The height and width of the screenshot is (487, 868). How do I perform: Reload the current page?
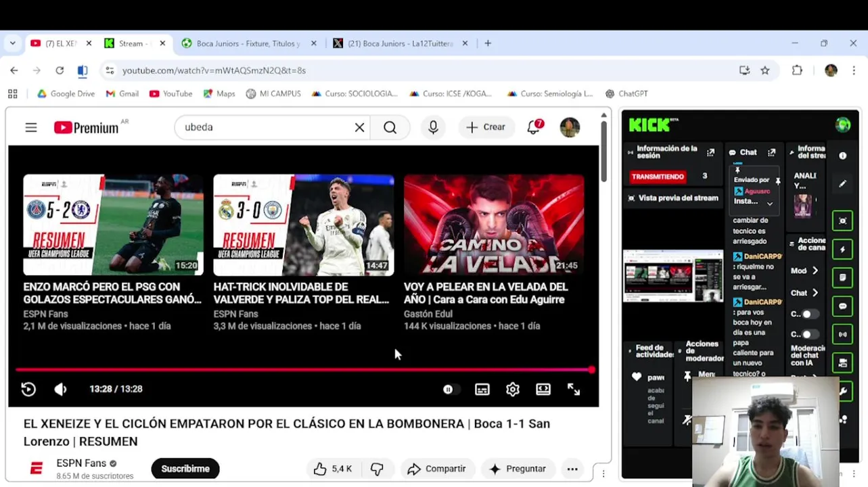(60, 70)
